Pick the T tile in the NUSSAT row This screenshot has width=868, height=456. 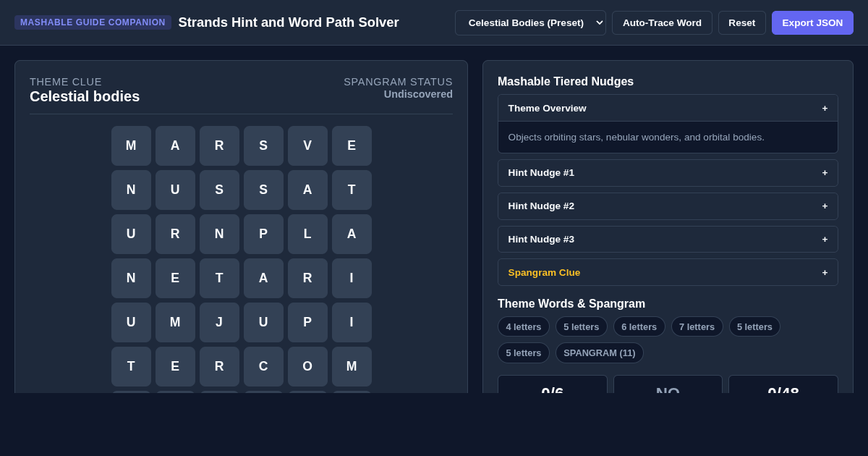point(352,190)
